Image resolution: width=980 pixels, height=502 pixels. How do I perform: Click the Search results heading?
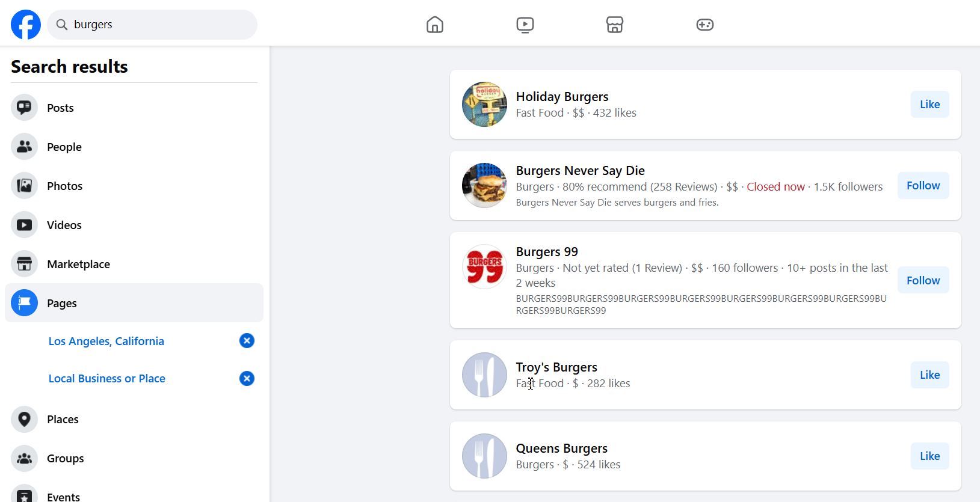point(70,67)
